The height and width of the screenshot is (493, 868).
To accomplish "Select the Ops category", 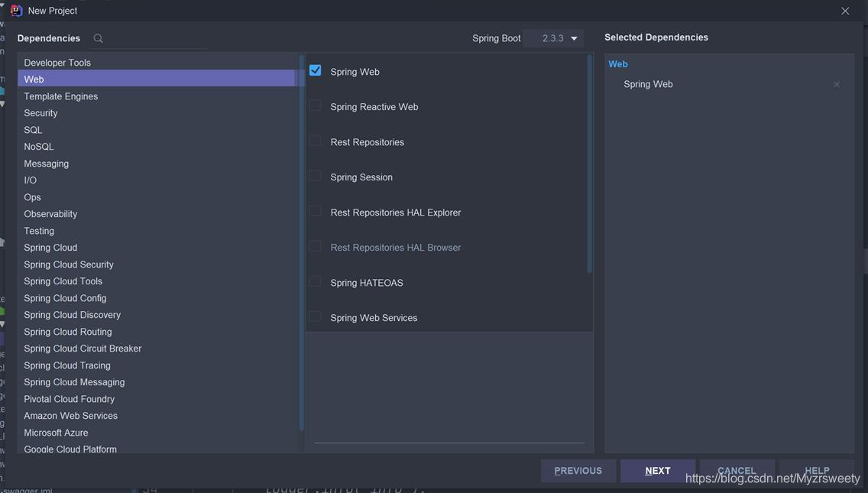I will pos(157,197).
